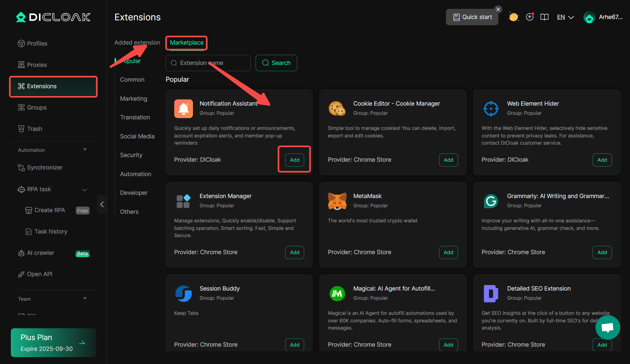
Task: Add Notification Assistant extension
Action: pyautogui.click(x=294, y=160)
